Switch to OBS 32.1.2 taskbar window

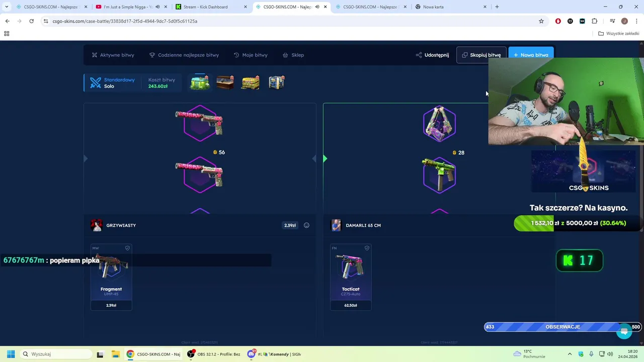214,354
